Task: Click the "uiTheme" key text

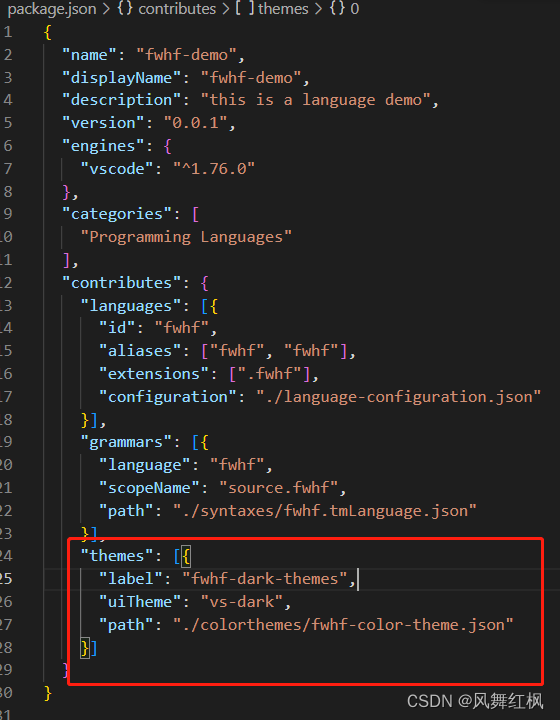Action: (140, 602)
